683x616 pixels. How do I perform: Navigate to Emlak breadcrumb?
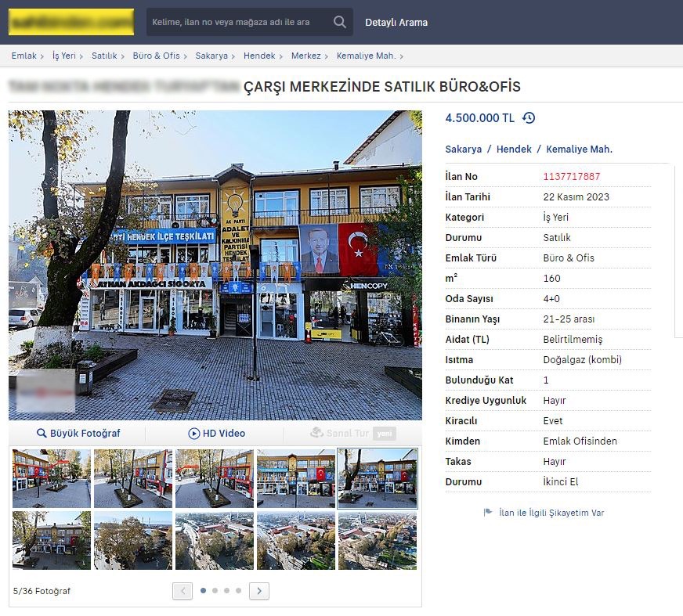click(x=23, y=56)
